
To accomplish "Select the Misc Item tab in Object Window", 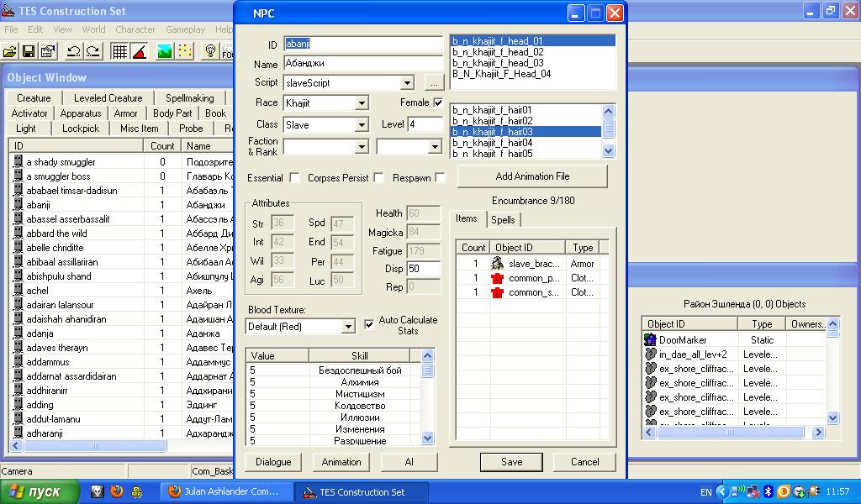I will [x=139, y=129].
